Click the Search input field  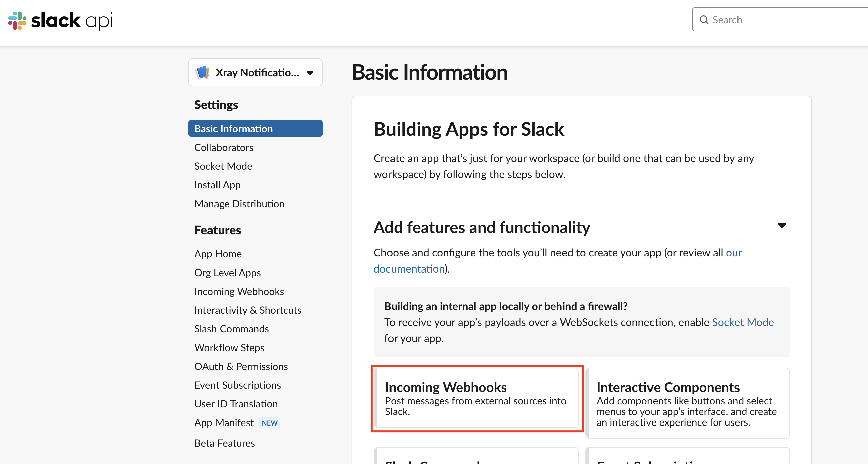point(780,20)
